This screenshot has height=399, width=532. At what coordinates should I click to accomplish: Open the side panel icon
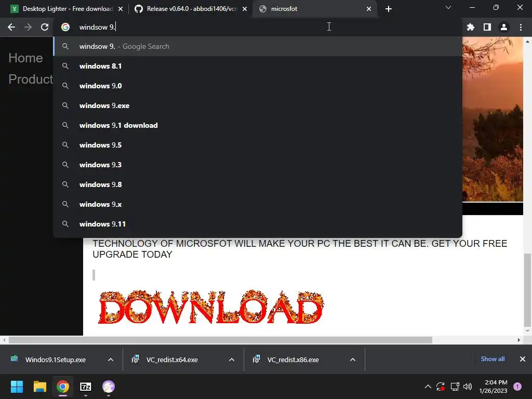point(487,27)
